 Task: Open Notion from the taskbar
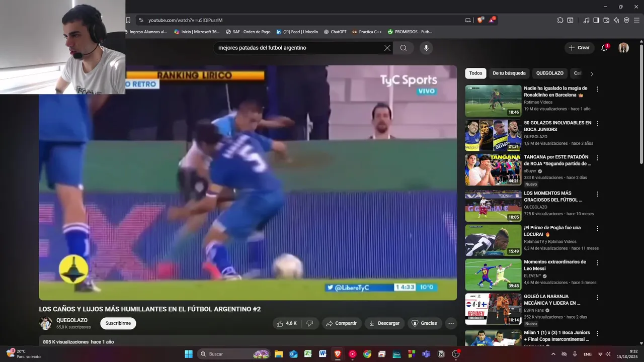441,354
